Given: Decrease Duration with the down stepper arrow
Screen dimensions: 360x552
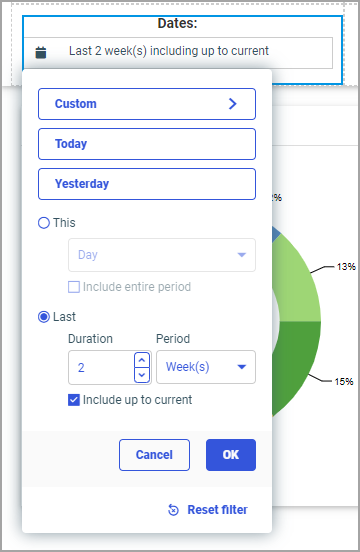Looking at the screenshot, I should click(x=142, y=375).
